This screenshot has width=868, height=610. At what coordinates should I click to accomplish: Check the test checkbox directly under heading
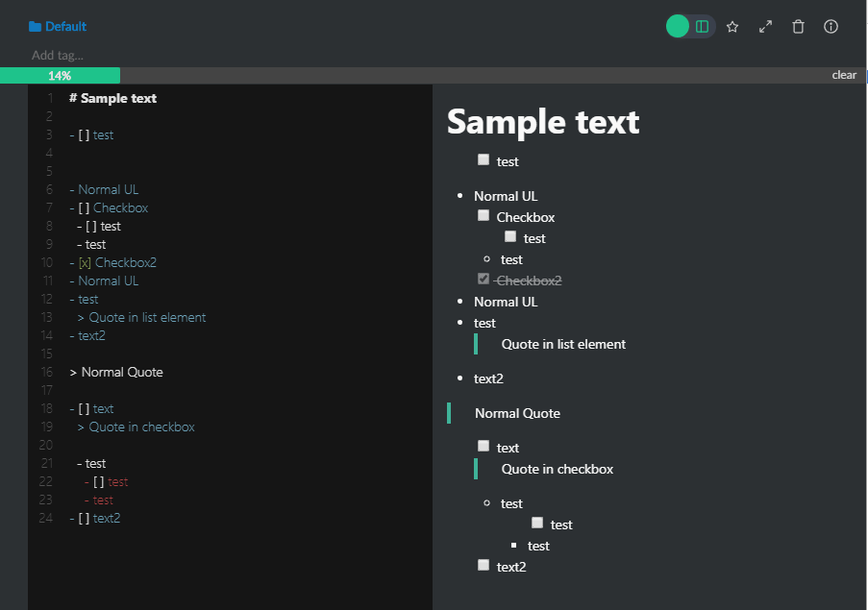[x=484, y=159]
